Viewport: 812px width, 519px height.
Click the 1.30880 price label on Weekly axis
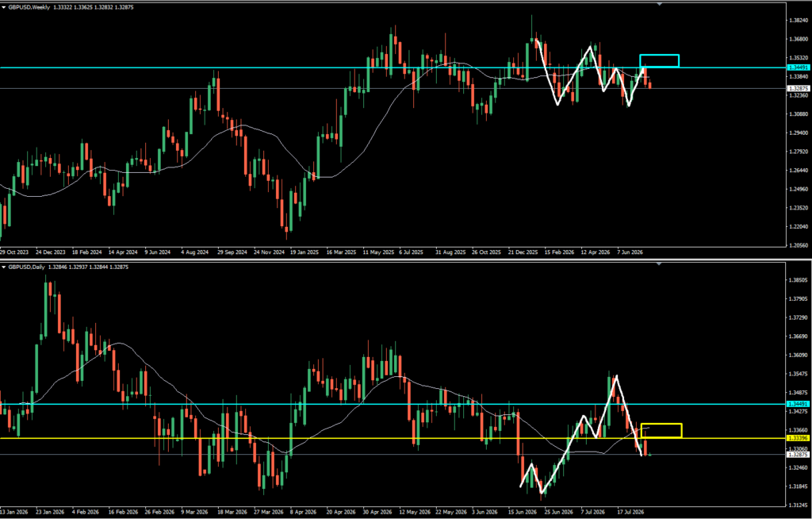click(x=798, y=114)
